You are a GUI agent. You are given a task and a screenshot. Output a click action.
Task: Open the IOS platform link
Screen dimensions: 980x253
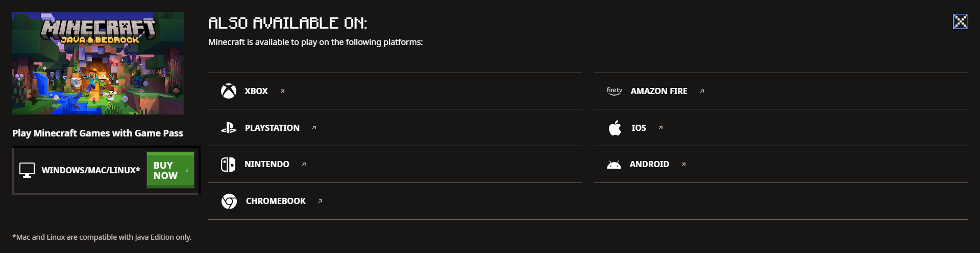[781, 128]
